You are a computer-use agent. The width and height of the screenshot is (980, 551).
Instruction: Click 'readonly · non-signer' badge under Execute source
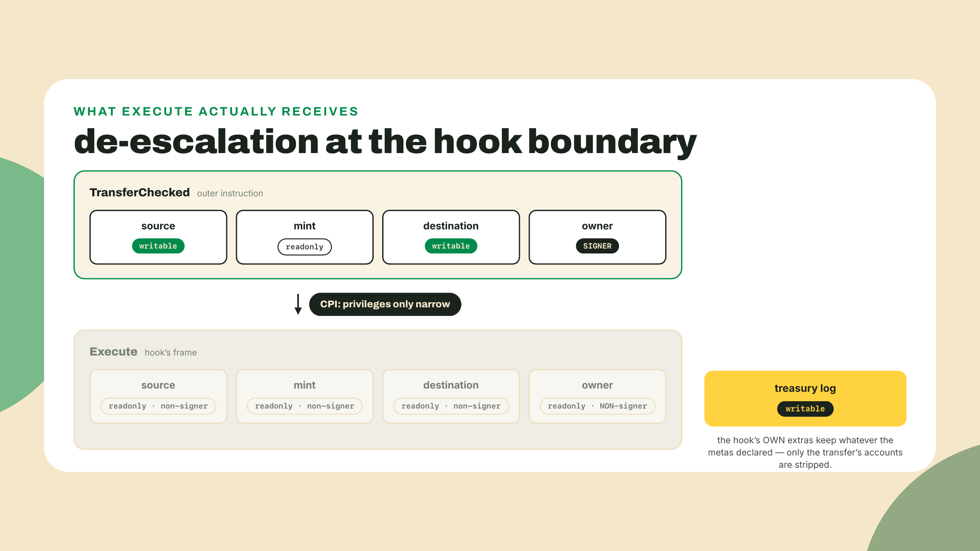pos(158,406)
